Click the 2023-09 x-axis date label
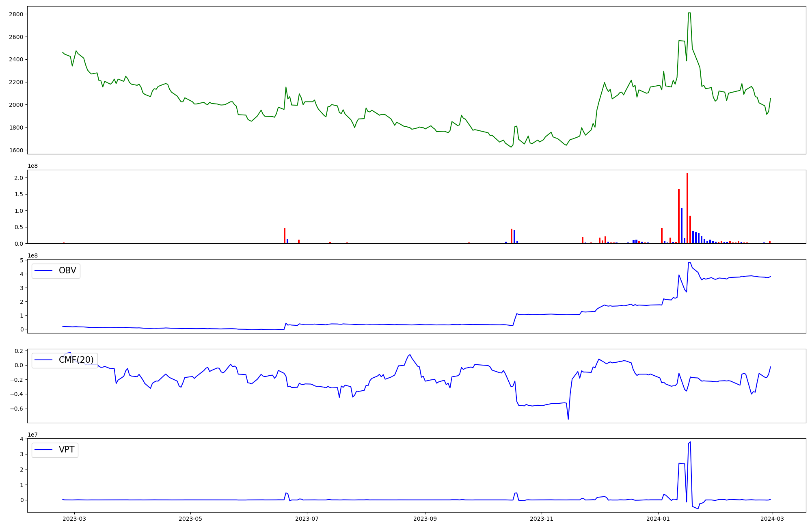Image resolution: width=812 pixels, height=528 pixels. [x=425, y=519]
